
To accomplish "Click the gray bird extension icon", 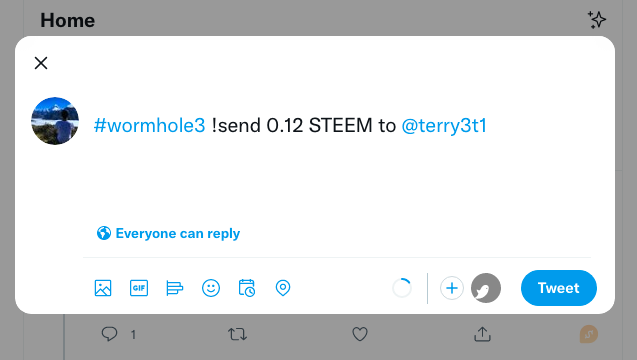I will coord(486,288).
